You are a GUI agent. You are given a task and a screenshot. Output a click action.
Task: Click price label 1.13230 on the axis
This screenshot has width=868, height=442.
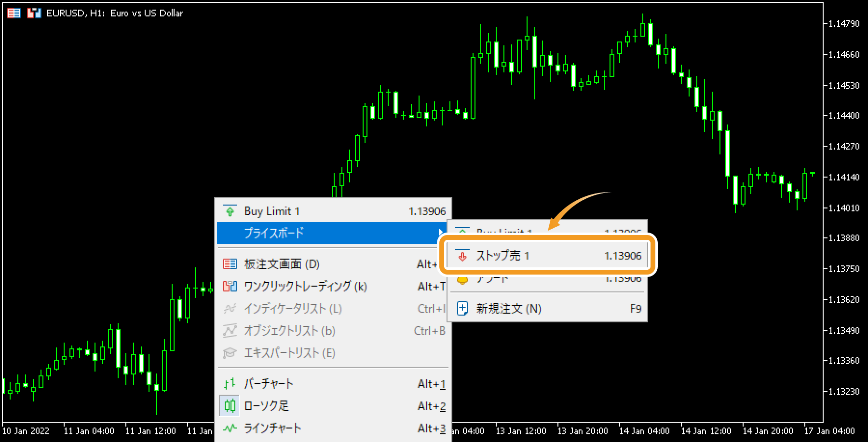coord(844,391)
